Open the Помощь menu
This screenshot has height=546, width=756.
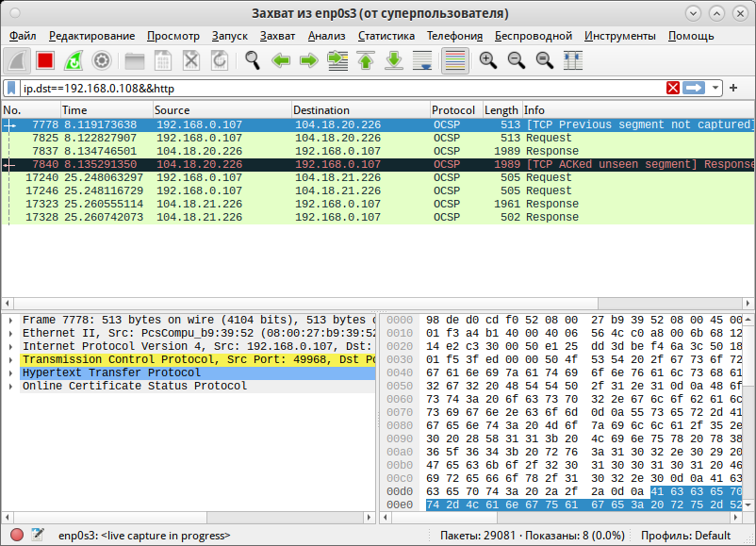tap(691, 36)
